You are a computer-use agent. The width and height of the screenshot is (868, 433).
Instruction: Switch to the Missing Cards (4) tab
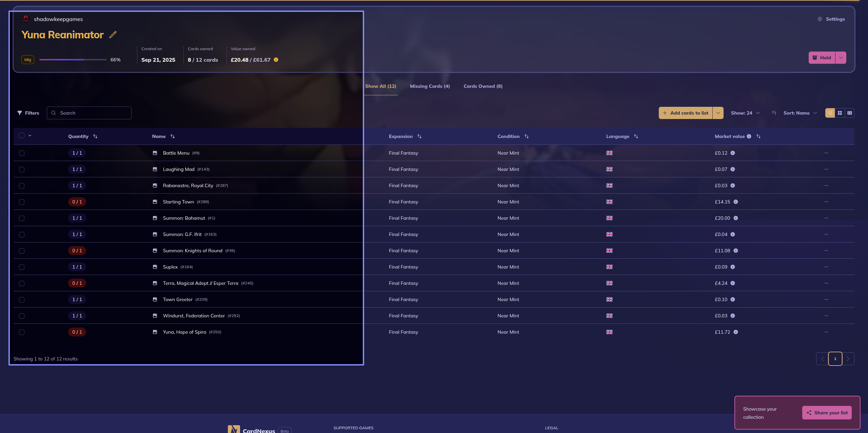pos(430,86)
